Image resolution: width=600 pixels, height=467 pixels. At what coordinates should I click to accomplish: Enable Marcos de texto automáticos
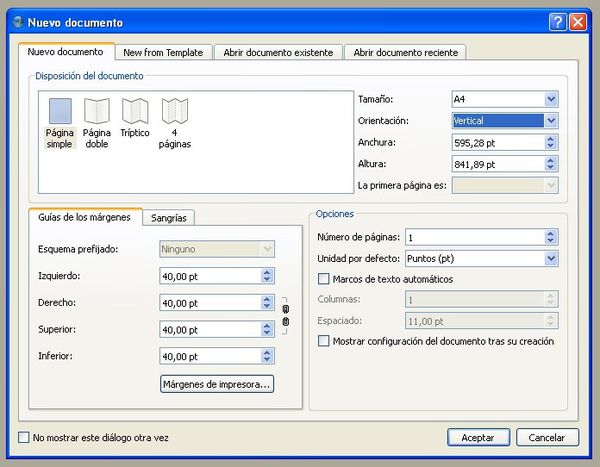323,279
